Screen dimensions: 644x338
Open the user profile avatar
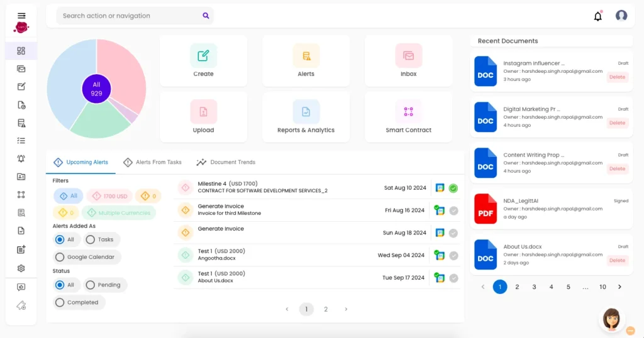point(621,16)
